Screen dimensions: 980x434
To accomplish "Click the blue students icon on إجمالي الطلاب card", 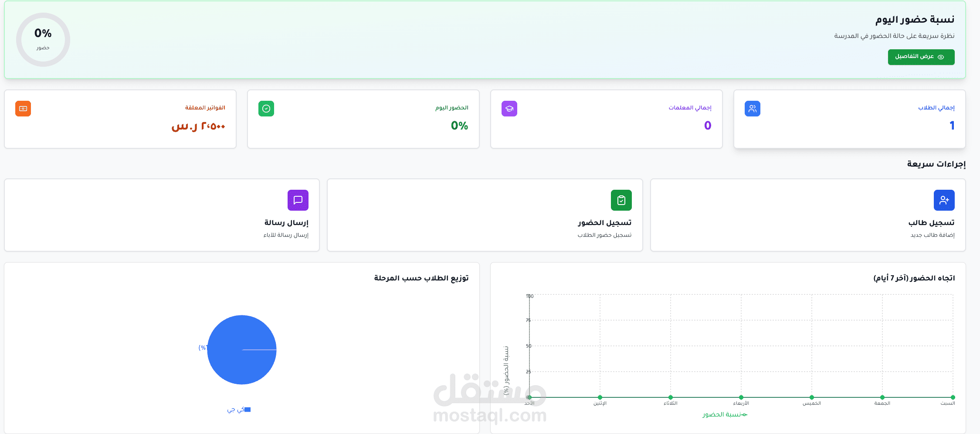I will click(752, 109).
